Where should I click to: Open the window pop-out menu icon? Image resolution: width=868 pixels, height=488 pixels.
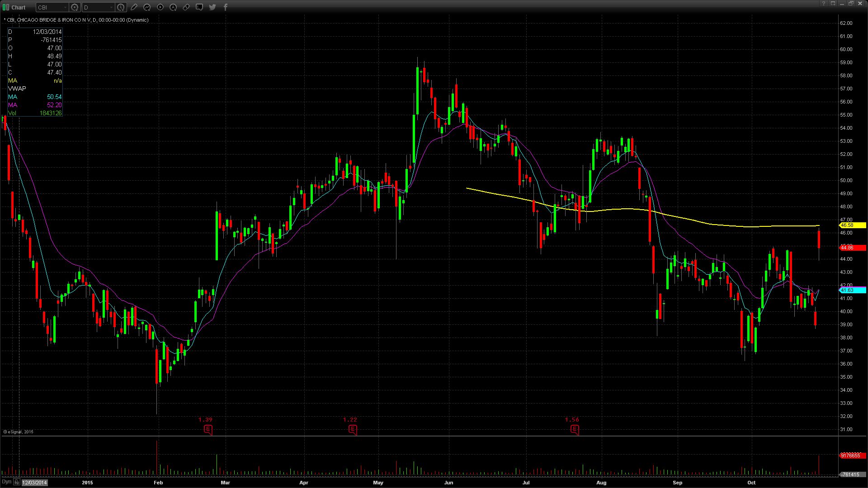pyautogui.click(x=833, y=4)
